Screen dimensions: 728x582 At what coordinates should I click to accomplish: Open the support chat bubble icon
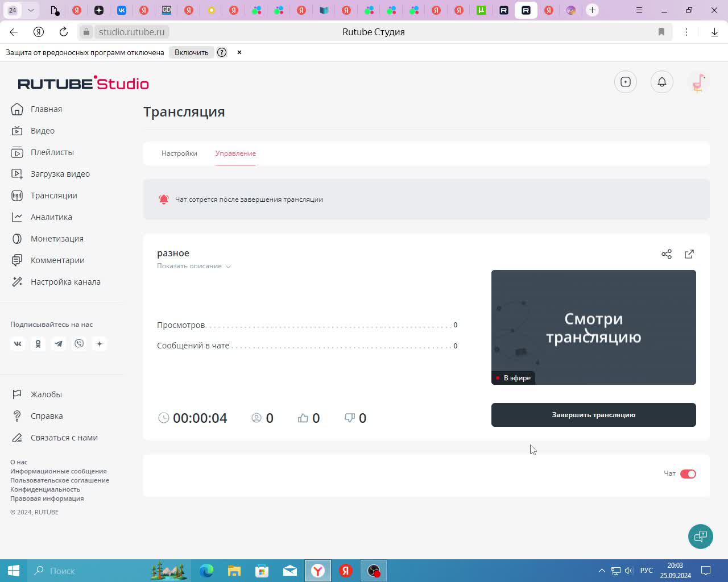(x=701, y=537)
